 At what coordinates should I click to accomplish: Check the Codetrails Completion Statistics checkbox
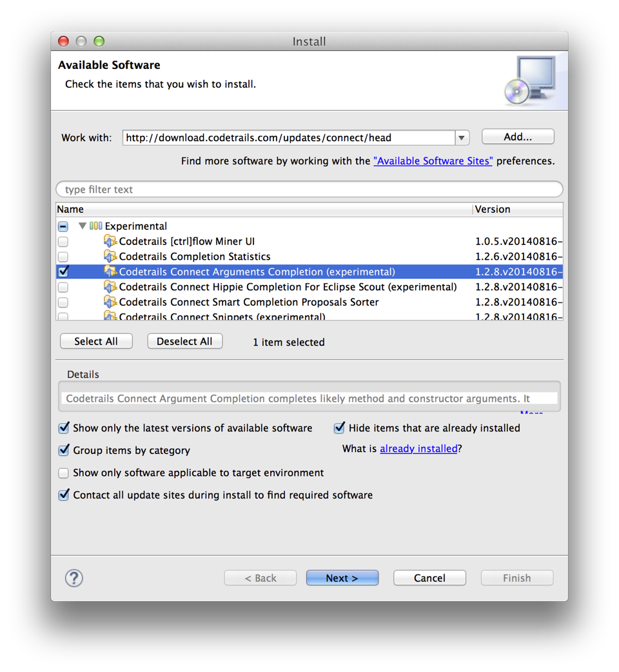(x=63, y=257)
